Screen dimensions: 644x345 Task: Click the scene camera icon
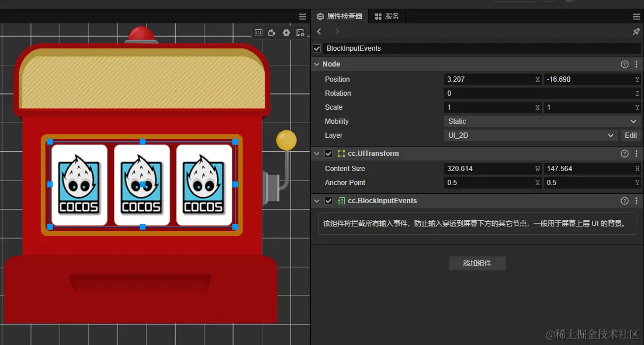click(272, 33)
